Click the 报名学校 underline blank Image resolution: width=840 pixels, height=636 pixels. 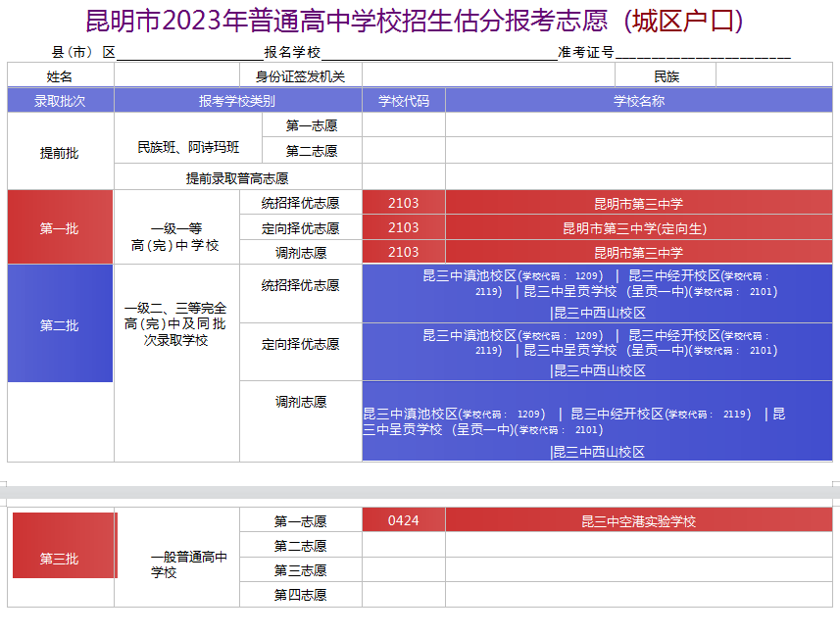click(439, 54)
